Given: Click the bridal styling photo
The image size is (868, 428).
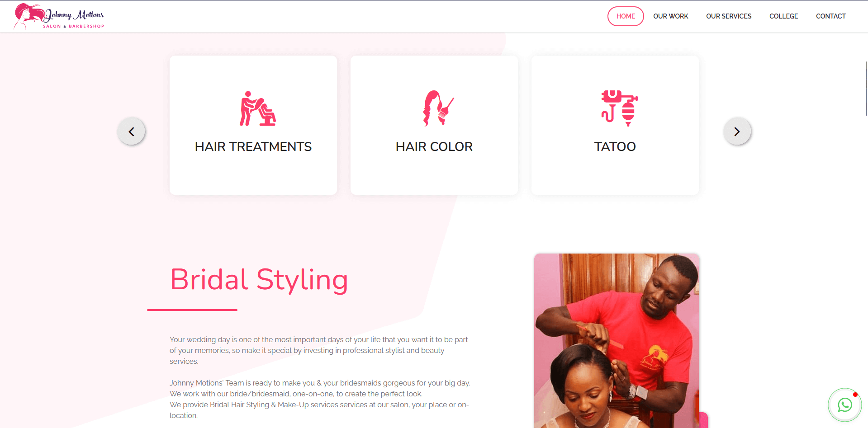Looking at the screenshot, I should [617, 341].
